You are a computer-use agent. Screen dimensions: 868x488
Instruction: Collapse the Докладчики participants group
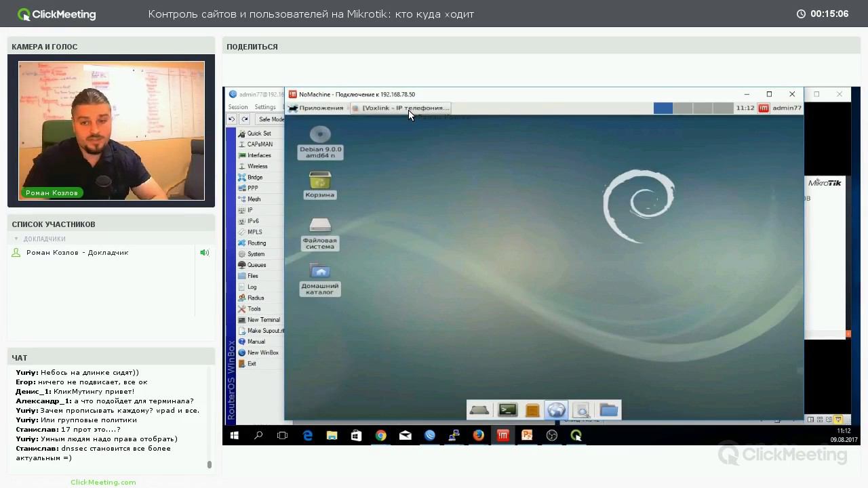pyautogui.click(x=16, y=239)
